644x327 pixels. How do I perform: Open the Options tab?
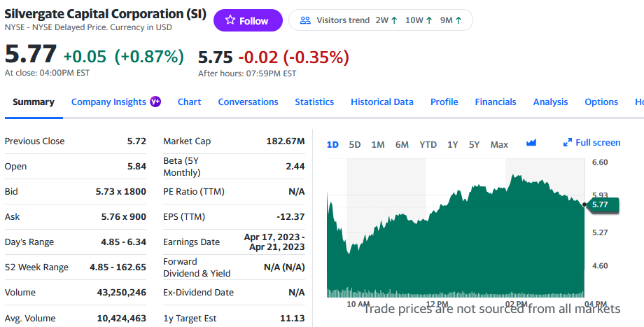tap(601, 102)
